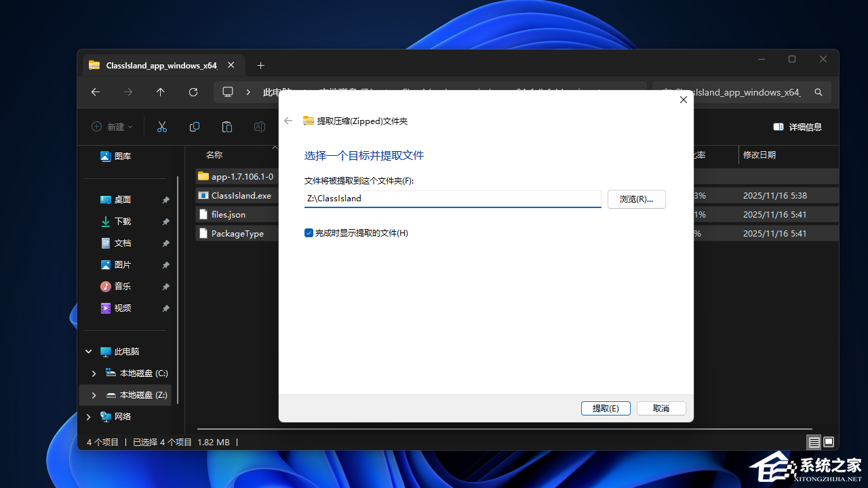Screen dimensions: 868x488
Task: Paste using the clipboard toolbar icon
Action: (227, 127)
